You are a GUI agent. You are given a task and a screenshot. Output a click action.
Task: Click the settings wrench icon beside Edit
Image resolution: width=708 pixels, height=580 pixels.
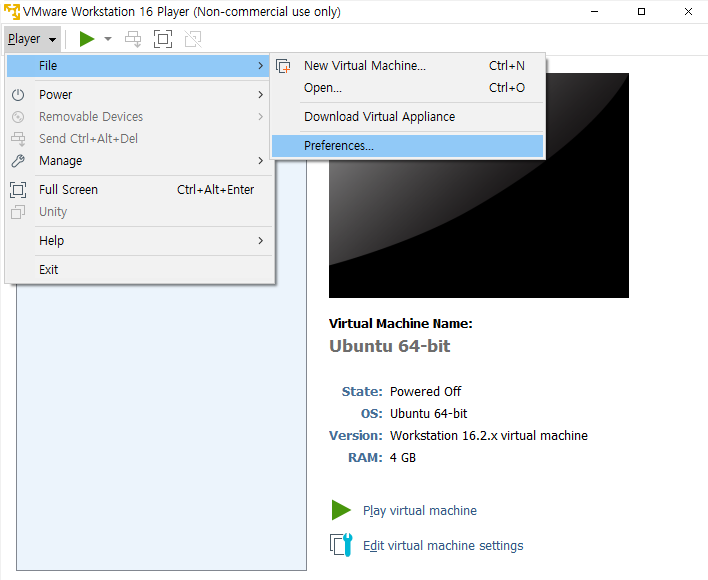(341, 545)
